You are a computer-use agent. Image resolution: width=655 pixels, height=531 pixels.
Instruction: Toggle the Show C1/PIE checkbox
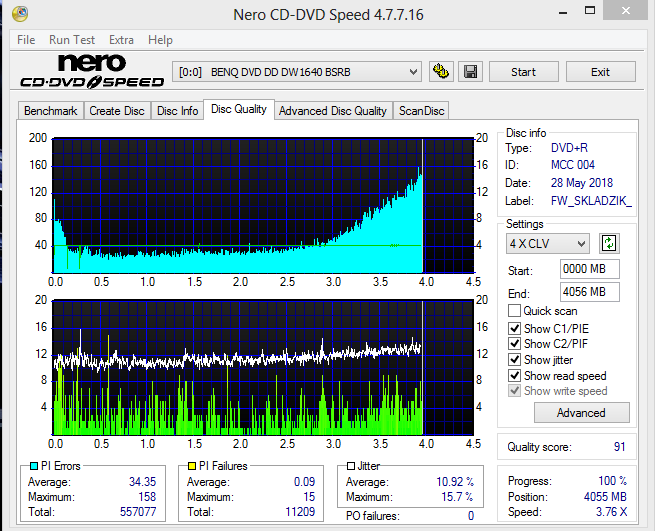[514, 328]
